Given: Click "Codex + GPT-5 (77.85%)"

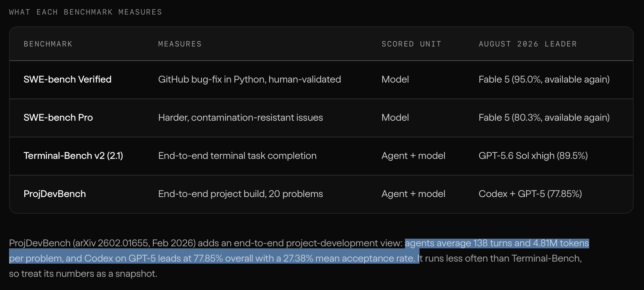Looking at the screenshot, I should pos(530,194).
